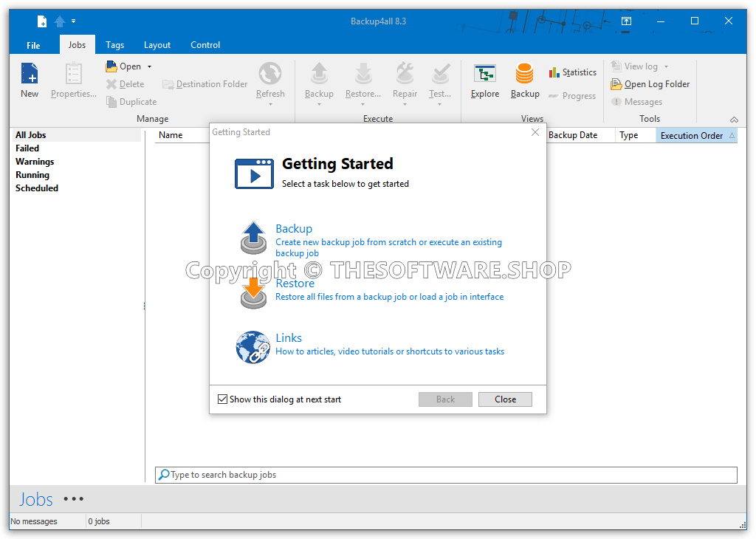Click the New backup job icon

coord(30,74)
